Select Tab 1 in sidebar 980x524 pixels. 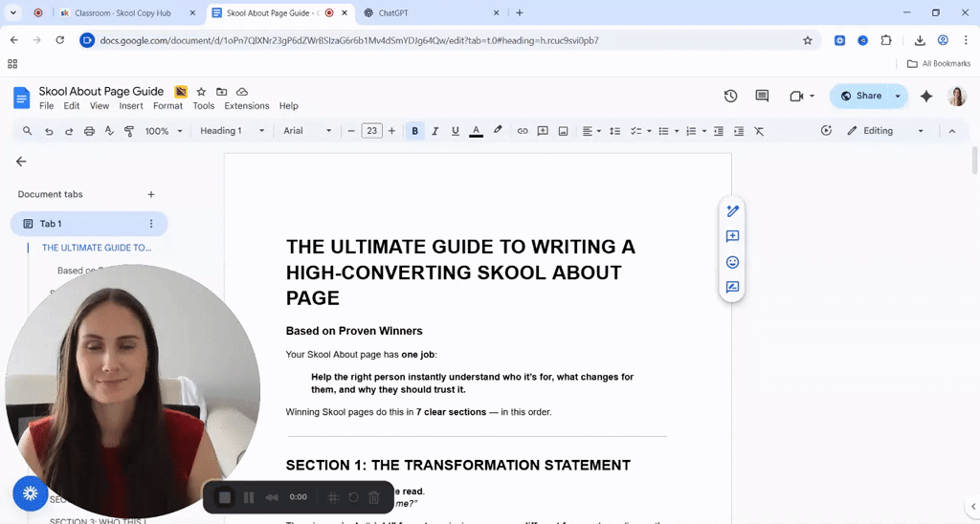89,224
